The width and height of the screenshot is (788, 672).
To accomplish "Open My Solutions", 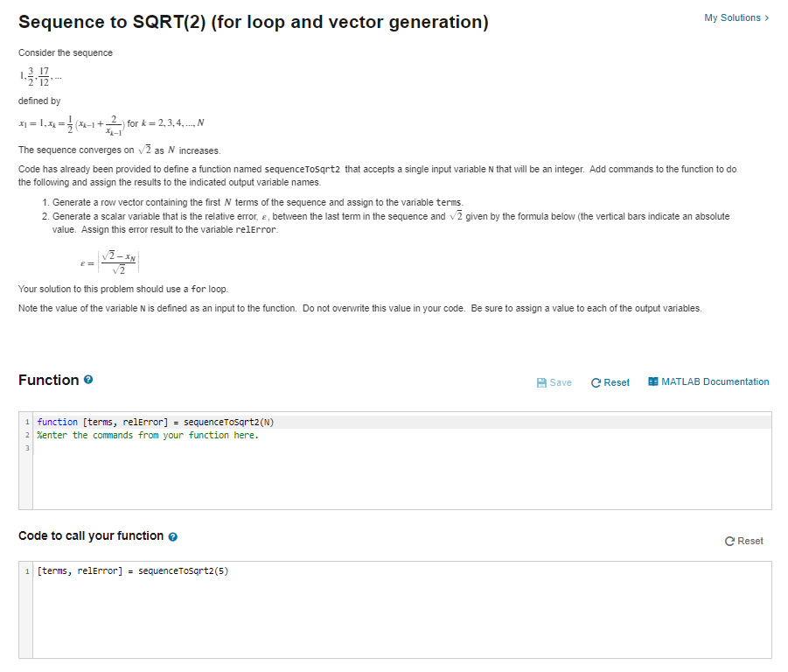I will coord(735,17).
